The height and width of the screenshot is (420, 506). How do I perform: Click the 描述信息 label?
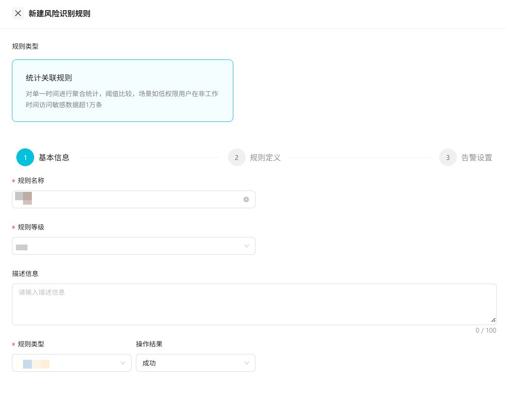pos(25,274)
